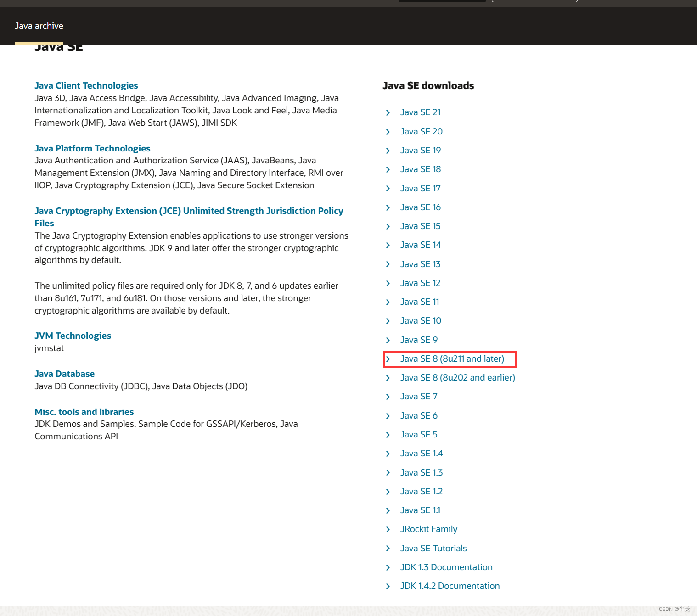The height and width of the screenshot is (616, 697).
Task: Open Java SE 9 downloads link
Action: [419, 340]
